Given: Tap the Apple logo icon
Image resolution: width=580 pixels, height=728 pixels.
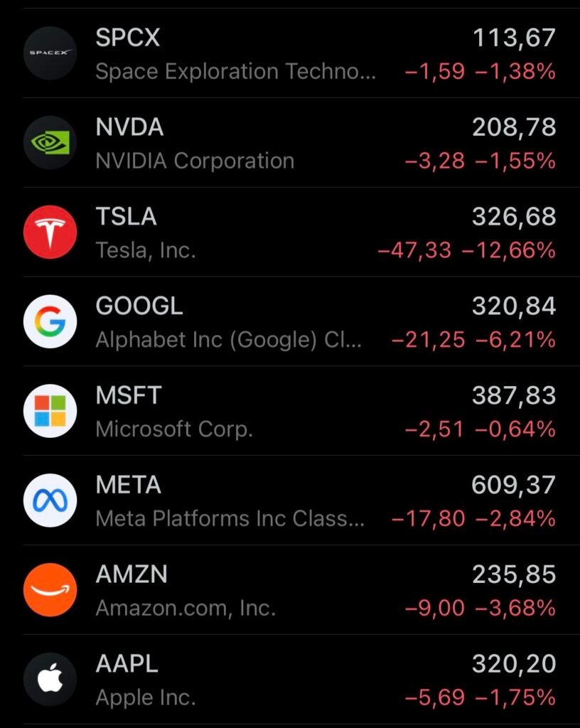Looking at the screenshot, I should click(x=50, y=679).
